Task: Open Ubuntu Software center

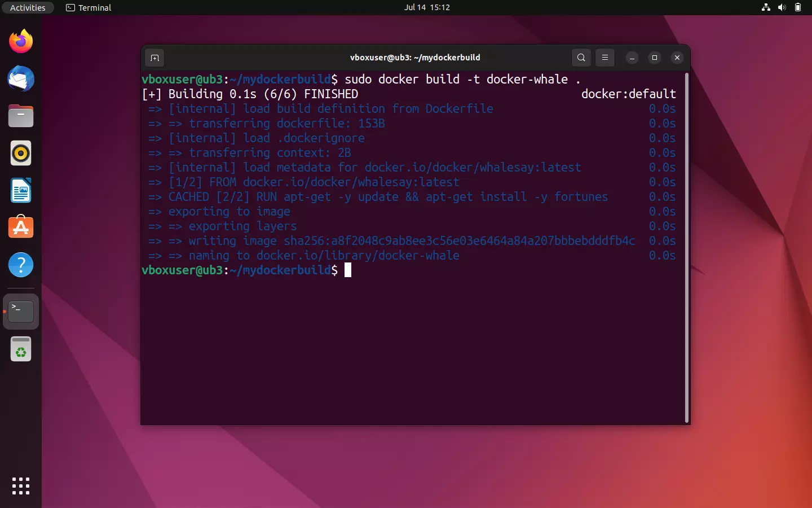Action: [20, 227]
